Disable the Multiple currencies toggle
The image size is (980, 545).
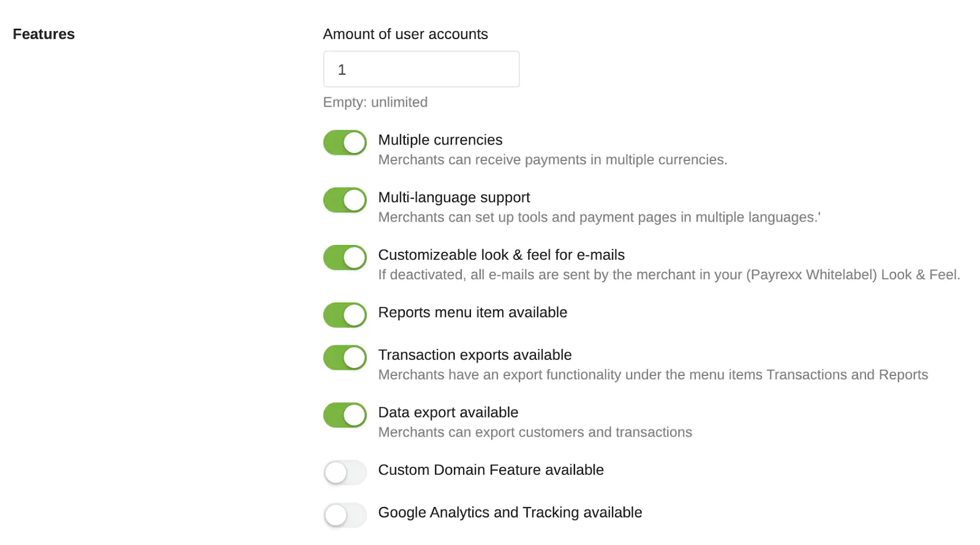345,143
